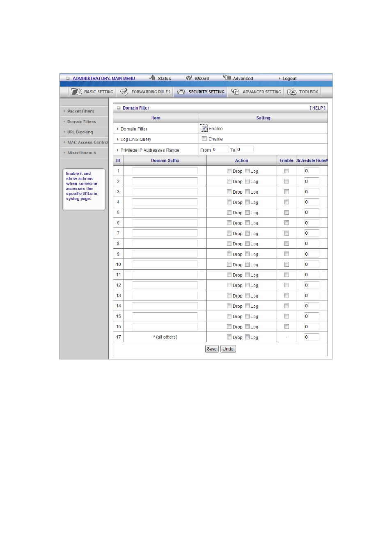
Task: Click the Schedule Rule# column header
Action: tap(312, 160)
